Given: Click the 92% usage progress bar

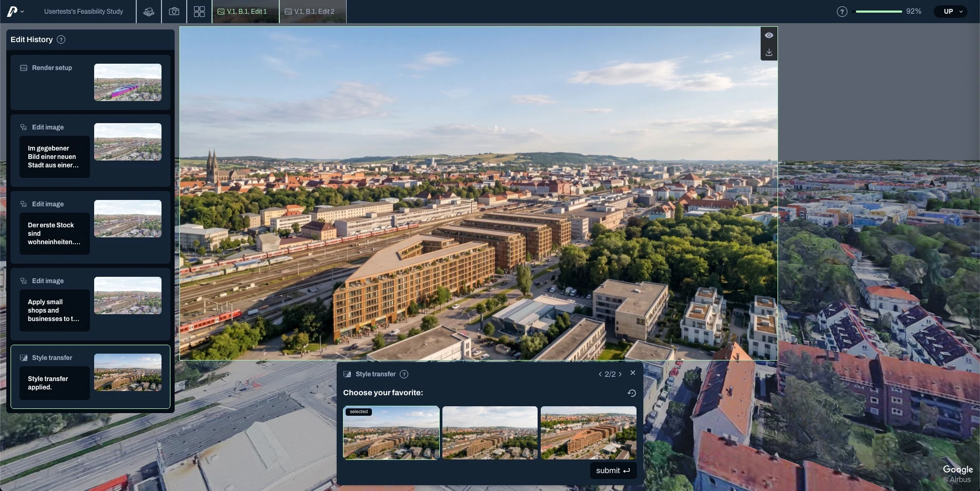Looking at the screenshot, I should [878, 12].
